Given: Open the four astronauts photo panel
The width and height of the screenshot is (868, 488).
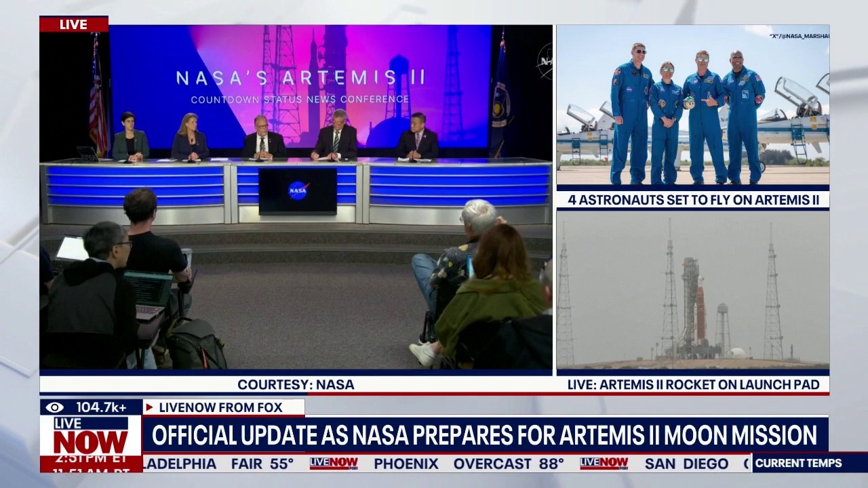Looking at the screenshot, I should (692, 105).
